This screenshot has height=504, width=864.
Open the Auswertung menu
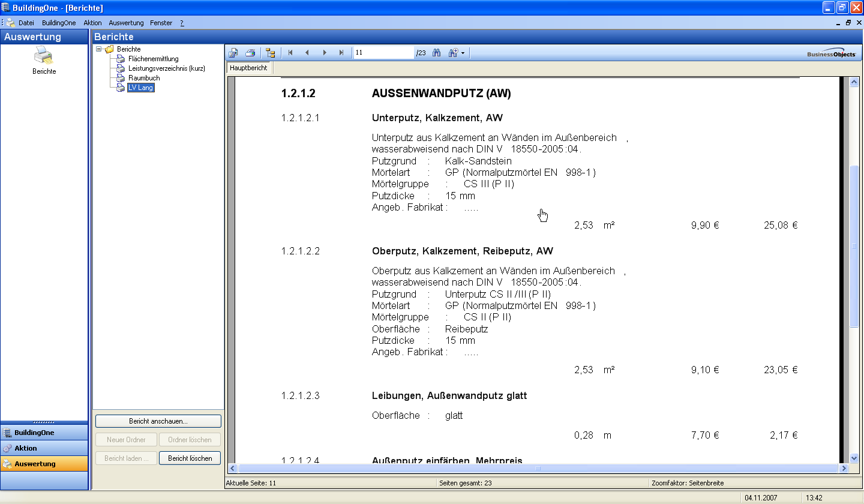pos(126,23)
